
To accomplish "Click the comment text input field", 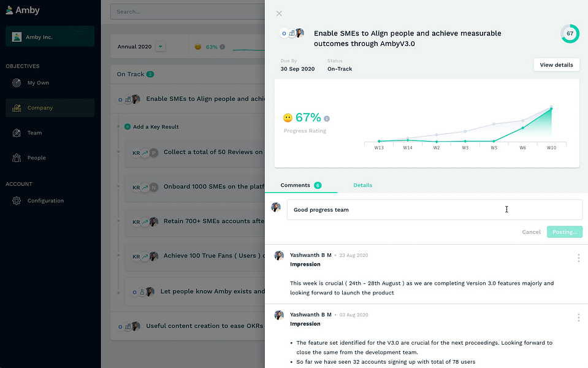I will tap(435, 210).
